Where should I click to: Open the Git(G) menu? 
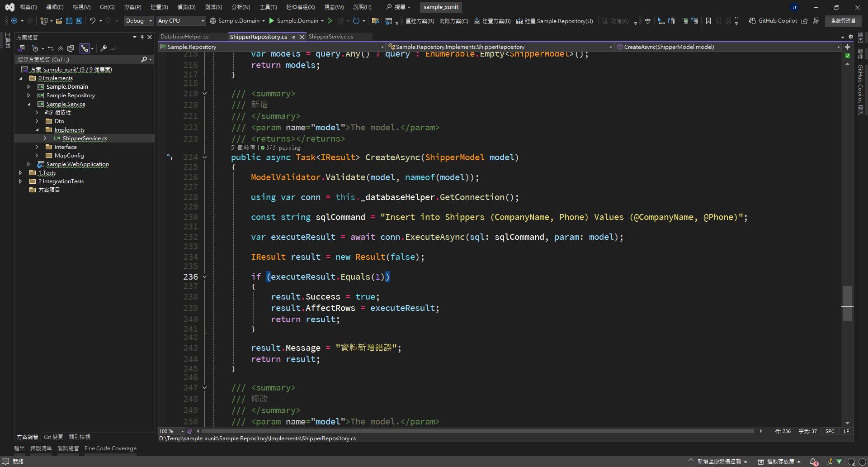click(107, 7)
